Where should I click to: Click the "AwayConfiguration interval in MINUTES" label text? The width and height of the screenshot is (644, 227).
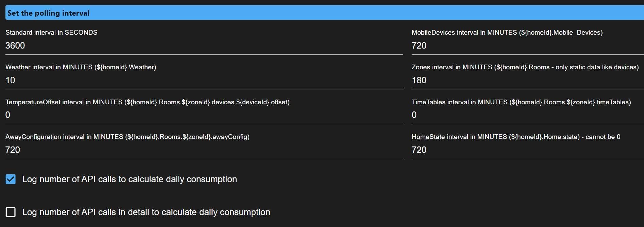point(127,137)
